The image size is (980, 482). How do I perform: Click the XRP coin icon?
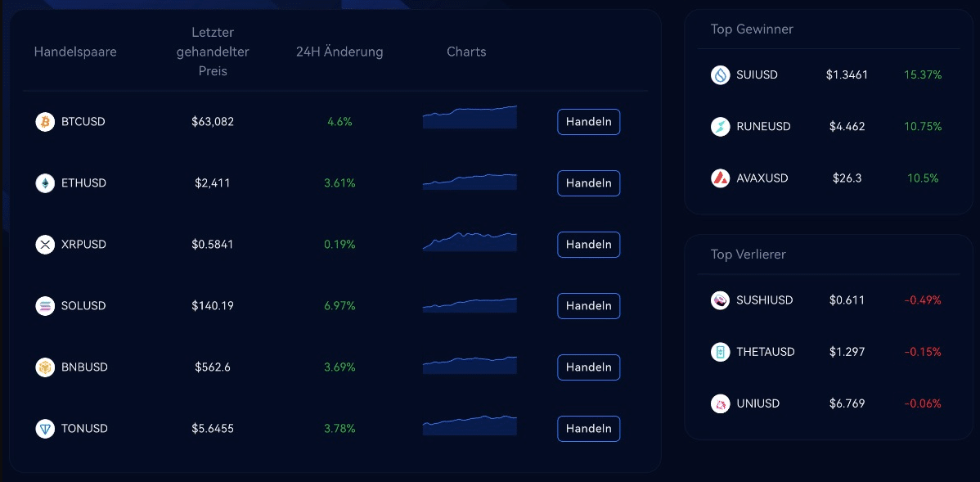pos(45,245)
